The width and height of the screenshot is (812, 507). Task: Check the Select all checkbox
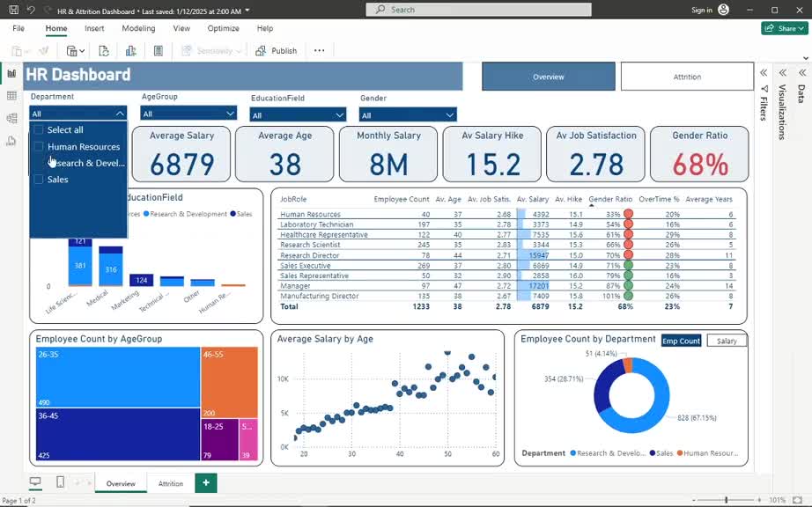click(38, 130)
